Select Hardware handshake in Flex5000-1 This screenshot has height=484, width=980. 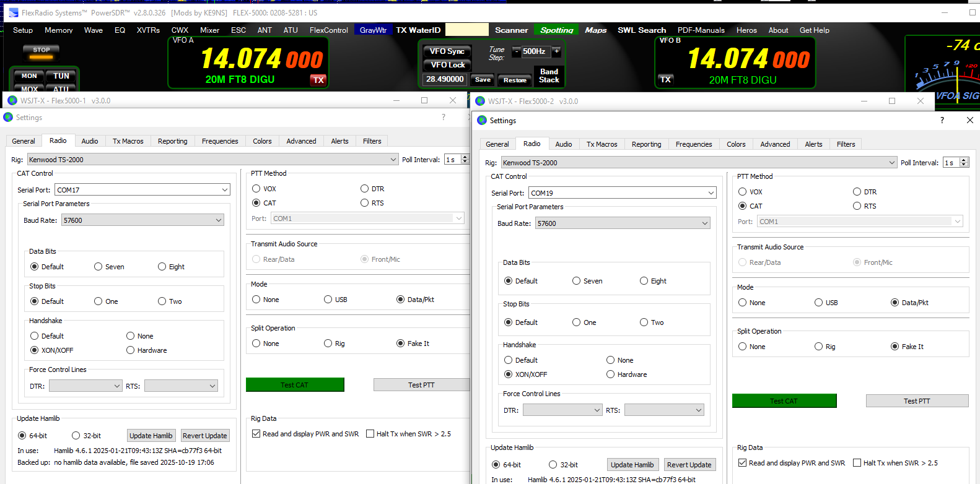point(131,350)
